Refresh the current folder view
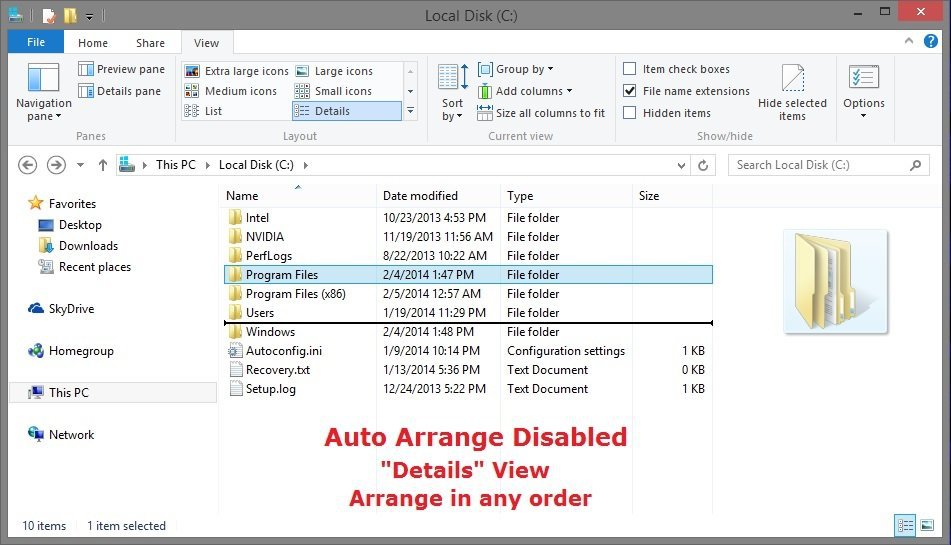The image size is (951, 545). pos(703,165)
